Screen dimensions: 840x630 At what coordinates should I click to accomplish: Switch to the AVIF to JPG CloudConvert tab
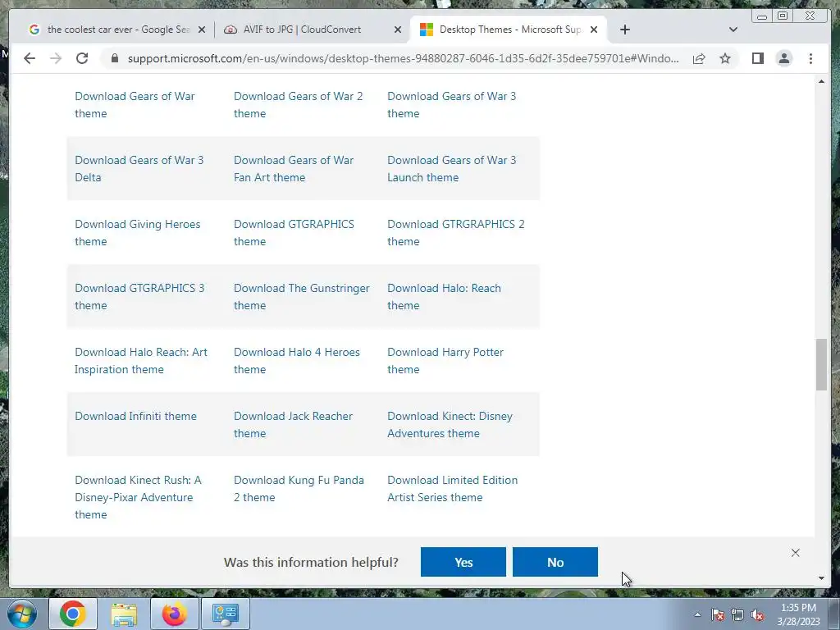tap(313, 30)
